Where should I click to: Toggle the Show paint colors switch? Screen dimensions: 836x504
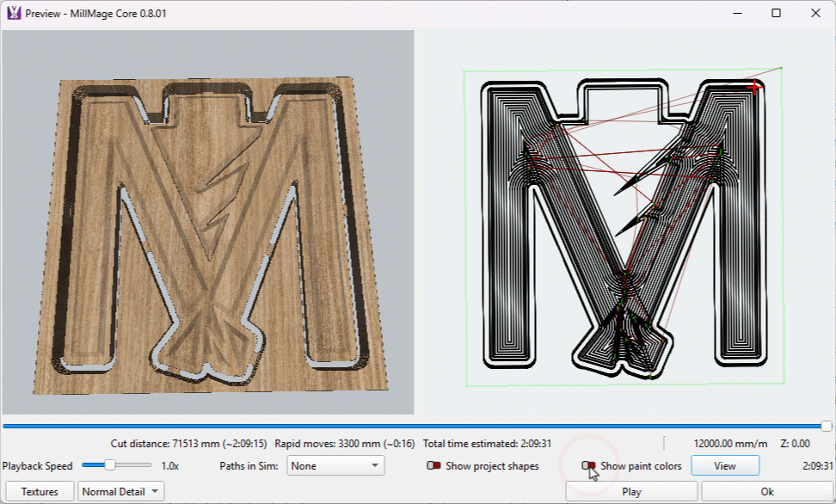coord(588,466)
